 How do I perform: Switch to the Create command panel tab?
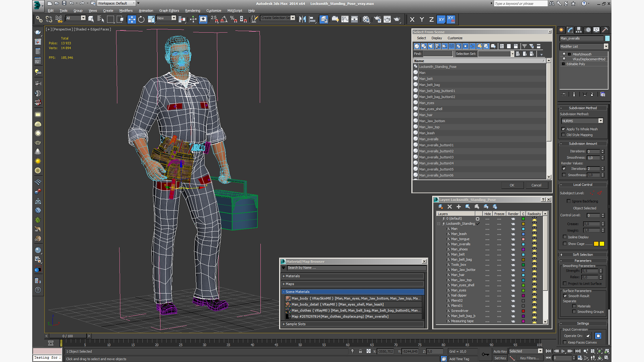point(561,30)
